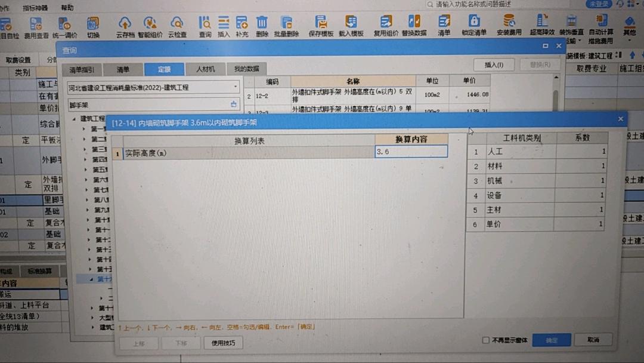Viewport: 644px width, 363px height.
Task: Click the 超高降效 icon
Action: 541,26
